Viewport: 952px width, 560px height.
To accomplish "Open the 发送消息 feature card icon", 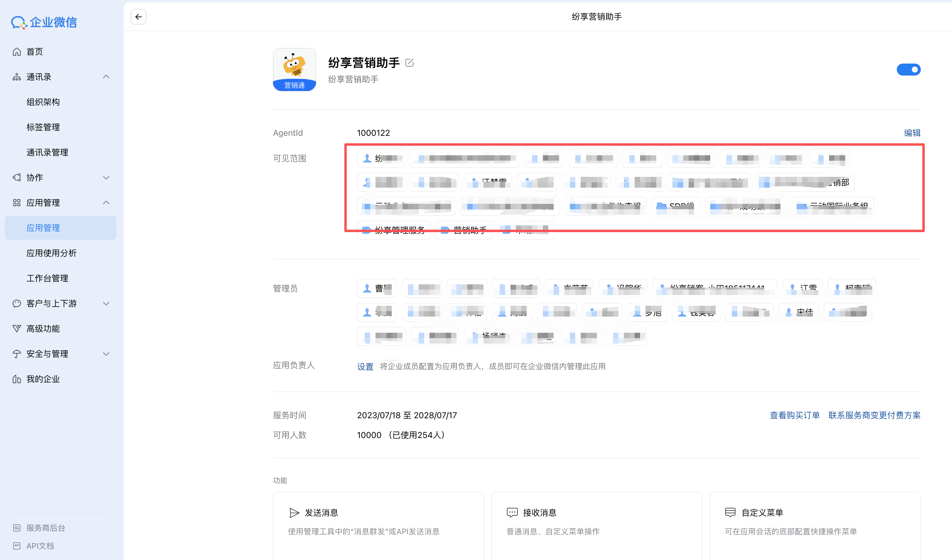I will (294, 512).
